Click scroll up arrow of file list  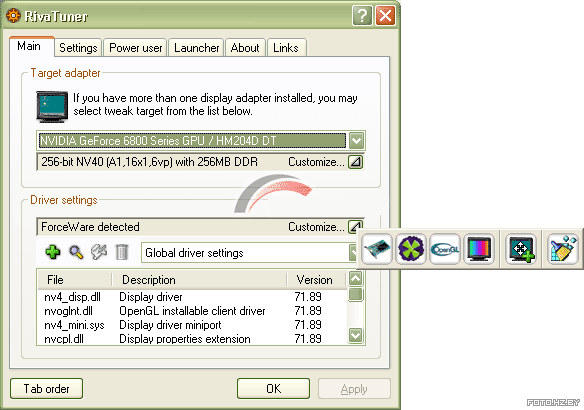pos(356,279)
